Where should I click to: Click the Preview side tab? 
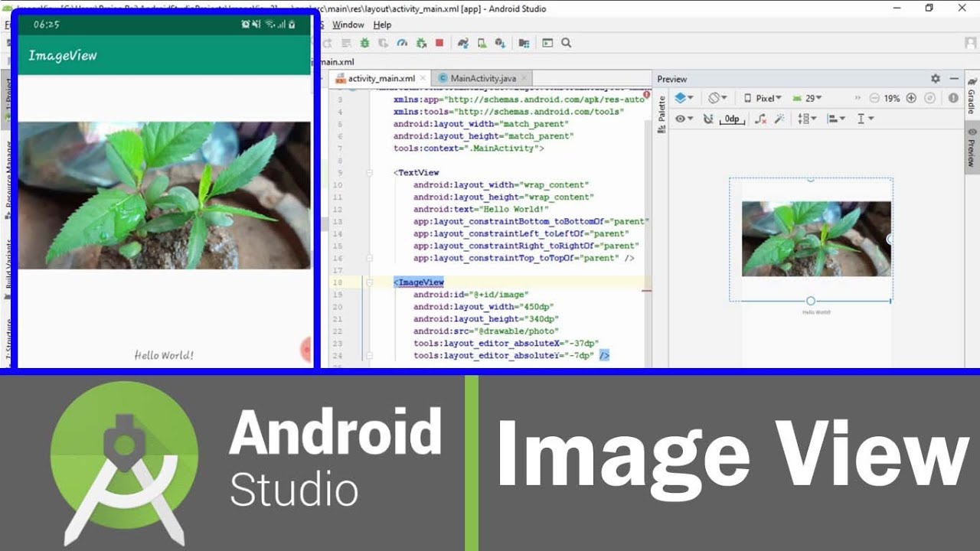(972, 148)
